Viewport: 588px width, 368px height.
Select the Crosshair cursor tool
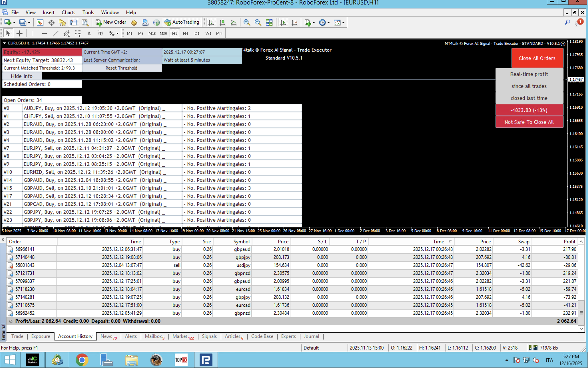19,33
